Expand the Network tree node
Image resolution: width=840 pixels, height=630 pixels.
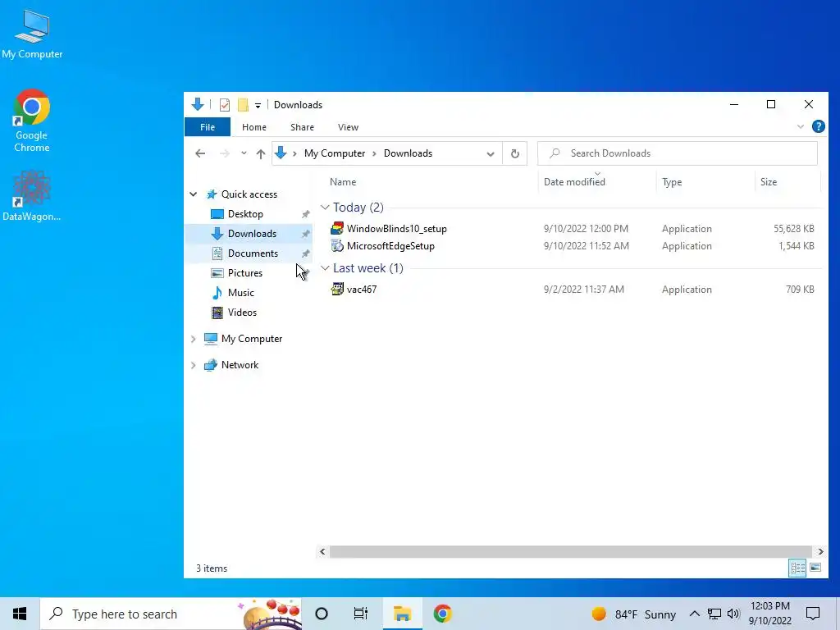(194, 365)
